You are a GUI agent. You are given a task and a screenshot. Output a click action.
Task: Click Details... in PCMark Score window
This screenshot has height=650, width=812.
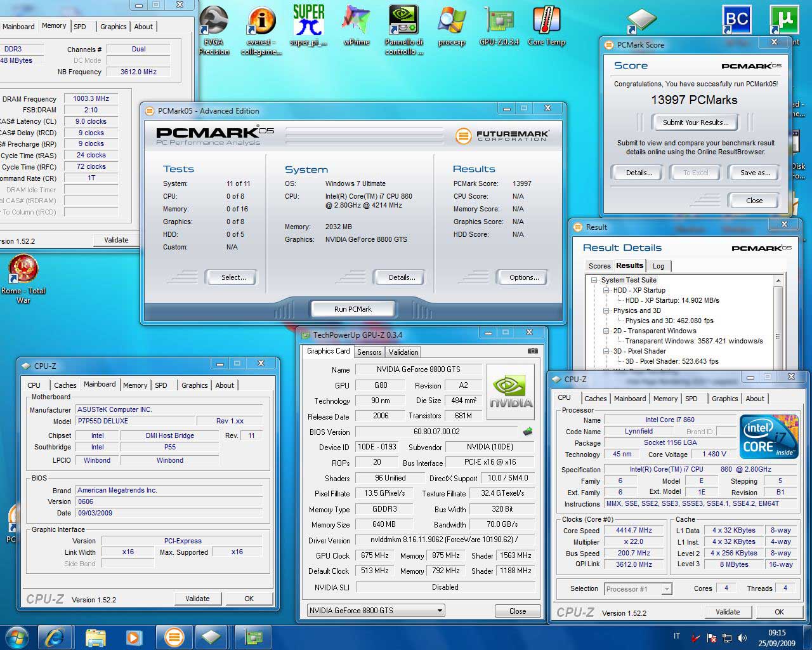[639, 173]
